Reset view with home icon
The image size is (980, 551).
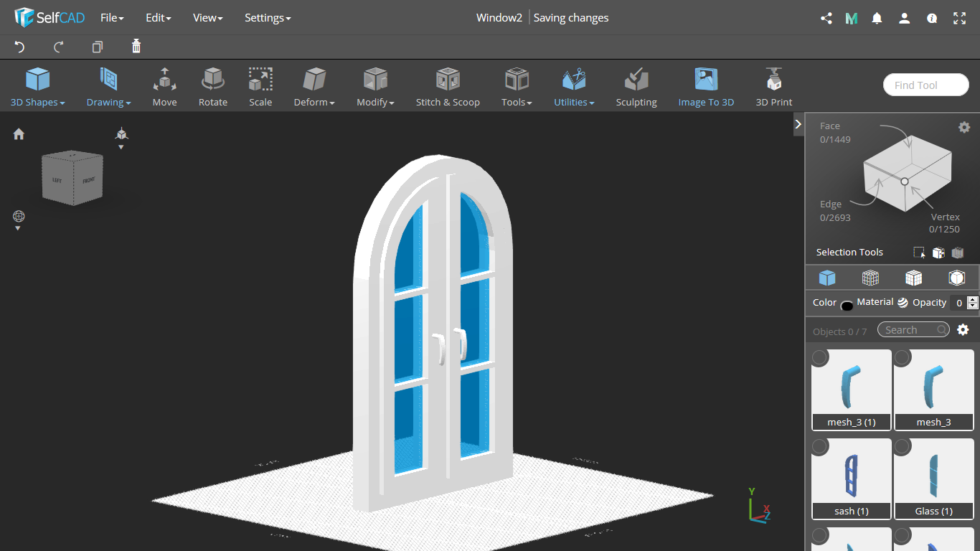pos(19,134)
